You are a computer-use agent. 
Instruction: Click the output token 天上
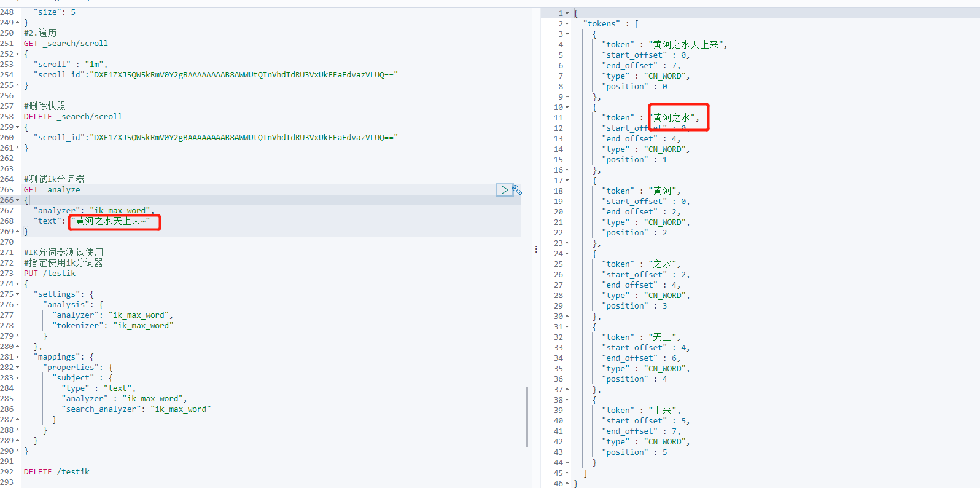pos(663,337)
